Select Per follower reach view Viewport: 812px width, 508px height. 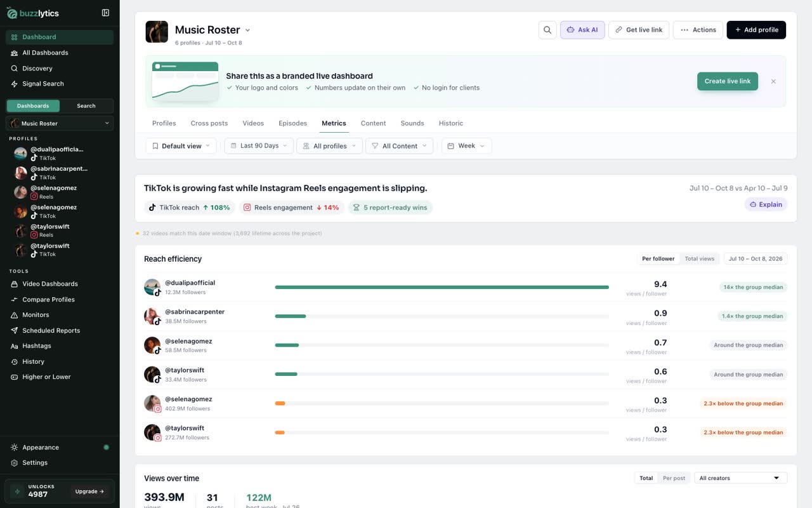pyautogui.click(x=658, y=259)
